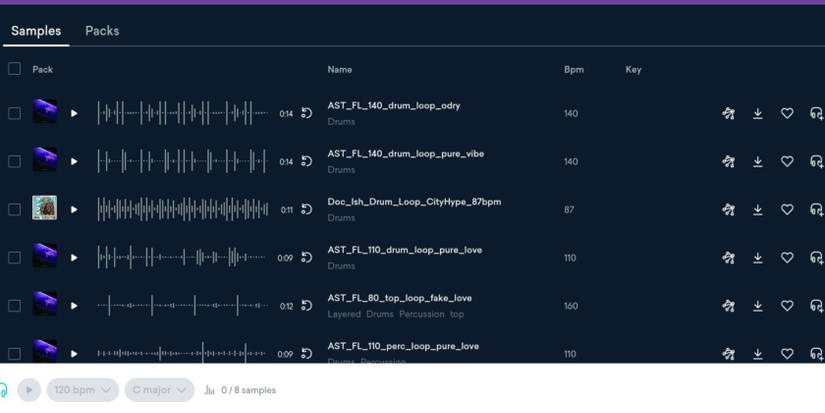Heart the Doc_Ish_Drum_Loop_CityHype_87bpm sample
The width and height of the screenshot is (825, 413).
tap(787, 209)
